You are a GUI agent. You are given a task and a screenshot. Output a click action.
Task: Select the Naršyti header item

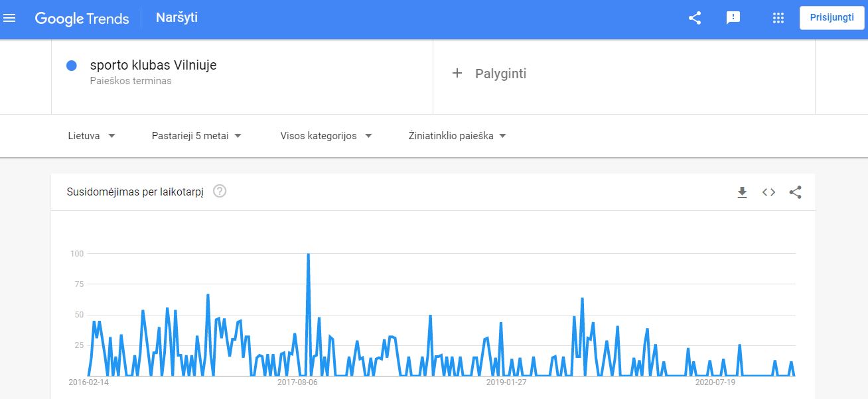177,18
